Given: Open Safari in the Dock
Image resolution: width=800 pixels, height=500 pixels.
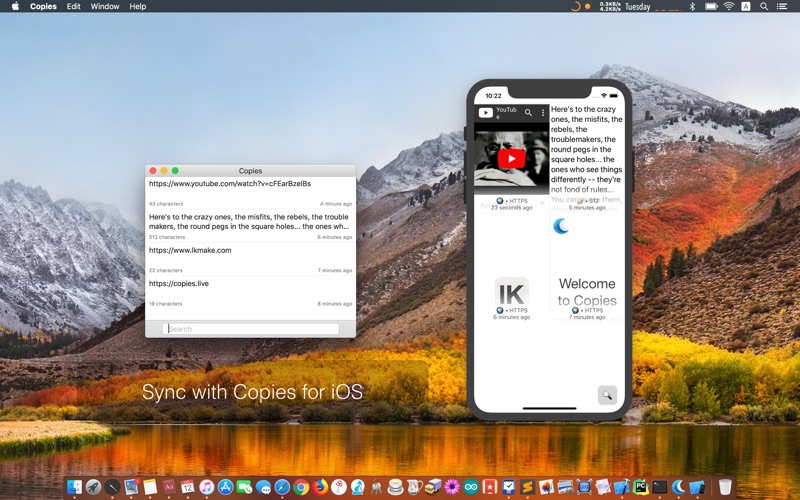Looking at the screenshot, I should pos(282,487).
